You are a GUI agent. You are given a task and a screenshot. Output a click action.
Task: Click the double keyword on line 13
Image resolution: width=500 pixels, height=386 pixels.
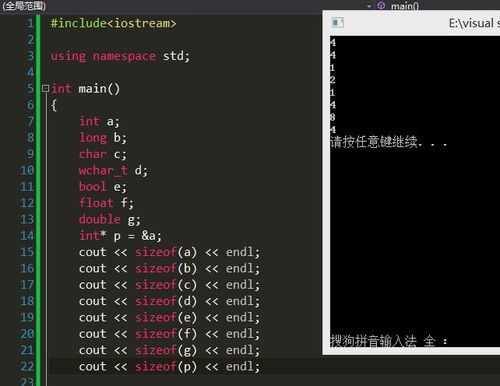[x=100, y=219]
